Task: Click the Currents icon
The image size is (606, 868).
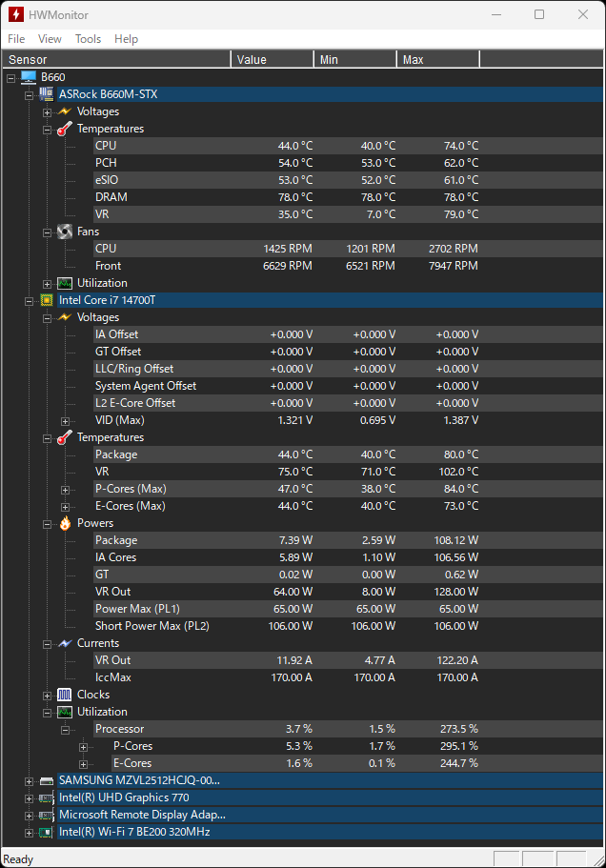Action: tap(65, 643)
